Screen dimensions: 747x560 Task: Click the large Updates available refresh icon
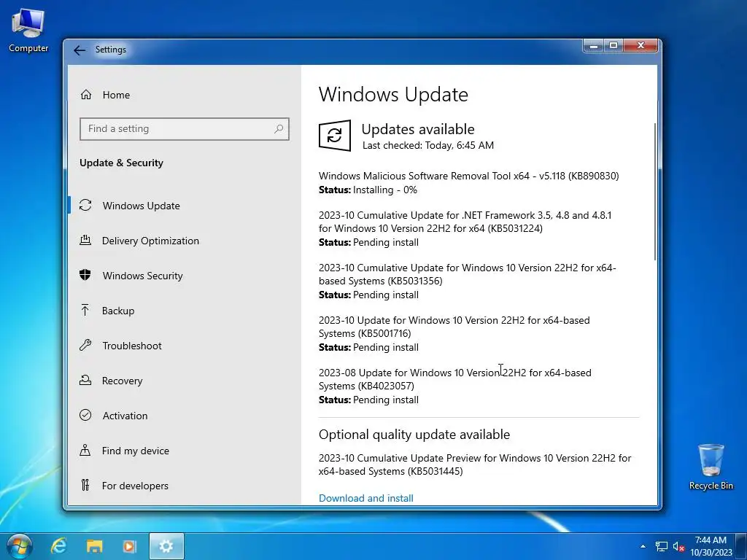[335, 136]
